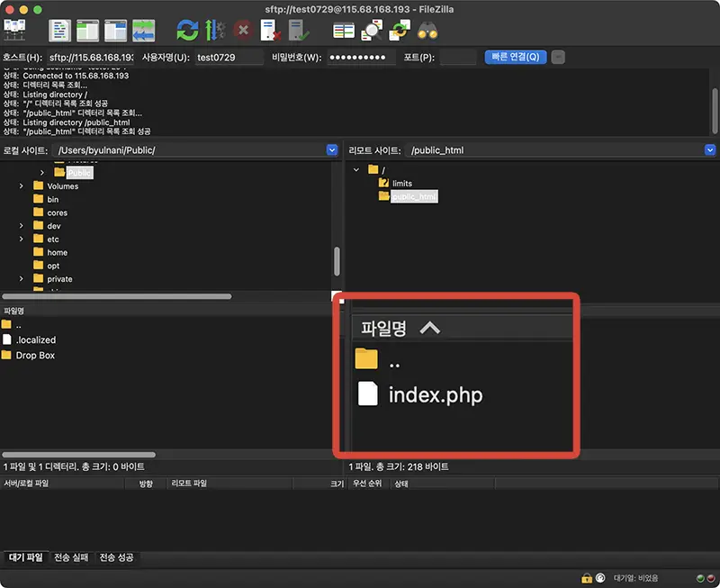The width and height of the screenshot is (720, 588).
Task: Click local tree vertical scrollbar
Action: [337, 261]
